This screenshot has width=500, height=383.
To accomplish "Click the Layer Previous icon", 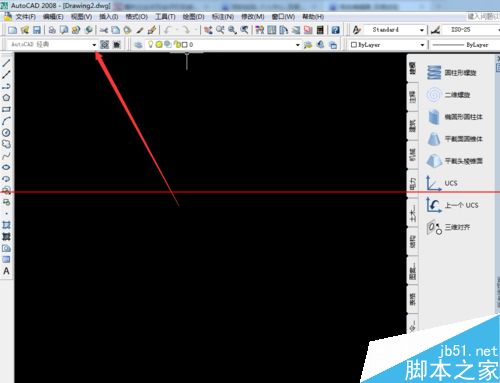I will click(x=320, y=45).
